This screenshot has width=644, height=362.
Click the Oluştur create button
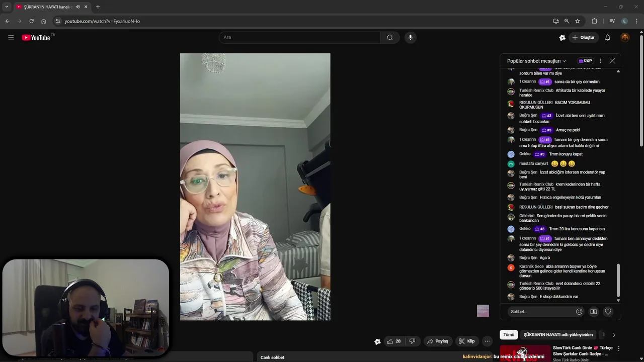click(x=584, y=37)
